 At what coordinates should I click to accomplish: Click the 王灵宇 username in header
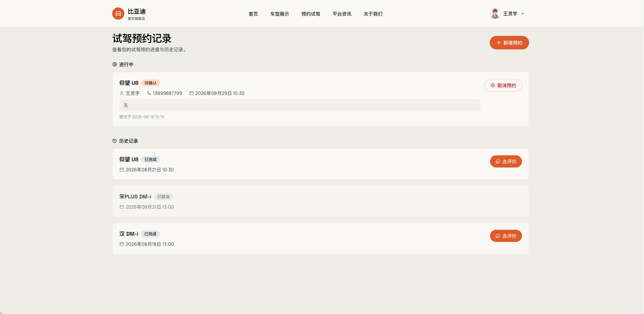click(x=510, y=14)
